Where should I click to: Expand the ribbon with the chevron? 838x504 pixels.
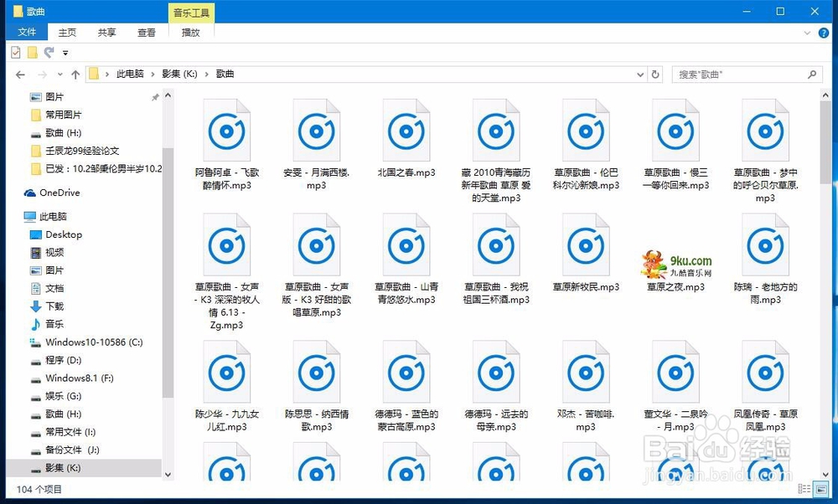tap(807, 33)
